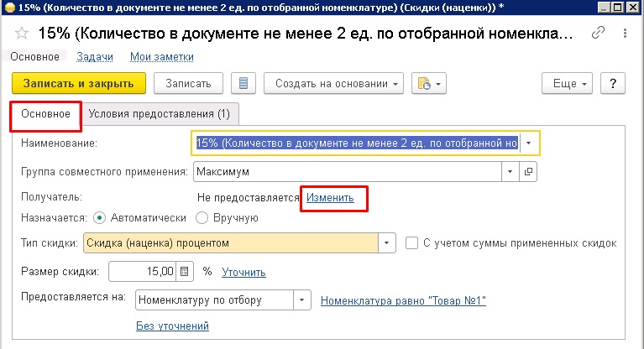Open the Тип скидки dropdown arrow
This screenshot has width=644, height=349.
point(386,242)
